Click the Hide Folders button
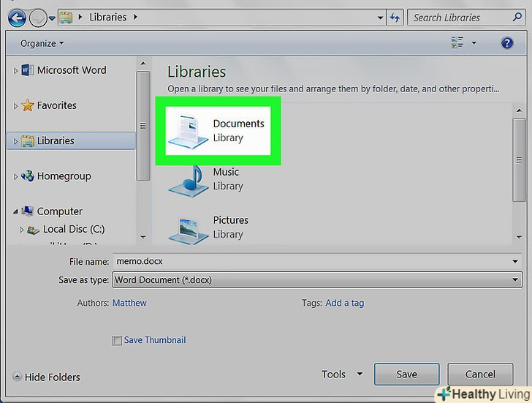Viewport: 532px width, 403px height. click(47, 377)
